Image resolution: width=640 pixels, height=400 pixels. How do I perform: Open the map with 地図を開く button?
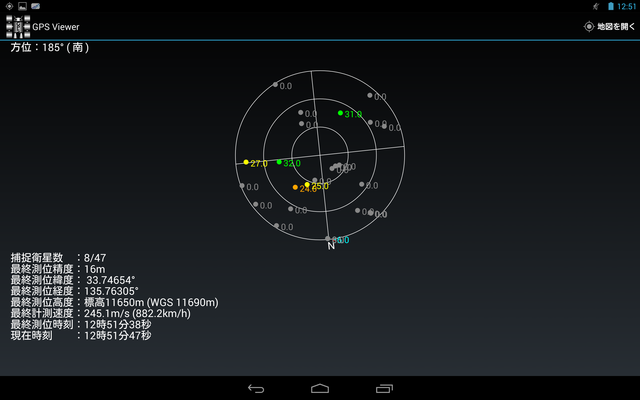click(x=609, y=27)
